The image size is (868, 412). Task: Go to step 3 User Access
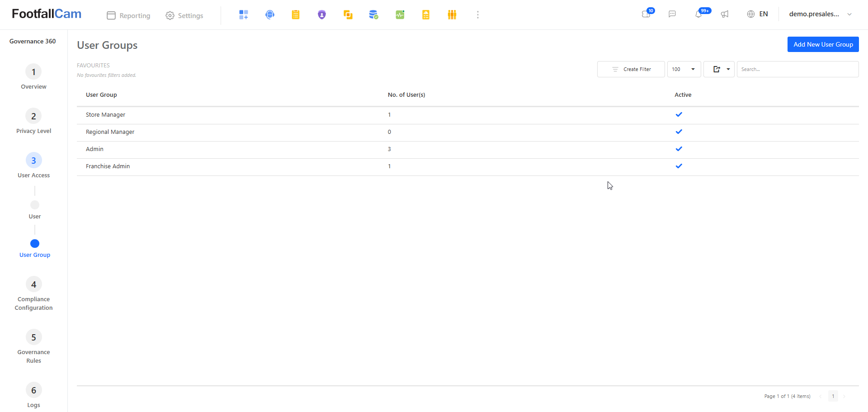[33, 166]
